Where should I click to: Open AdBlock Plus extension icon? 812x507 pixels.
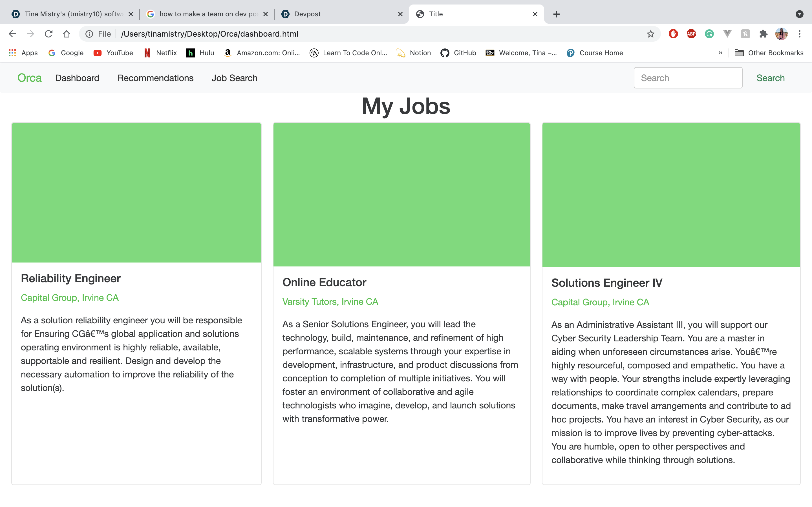pyautogui.click(x=691, y=34)
